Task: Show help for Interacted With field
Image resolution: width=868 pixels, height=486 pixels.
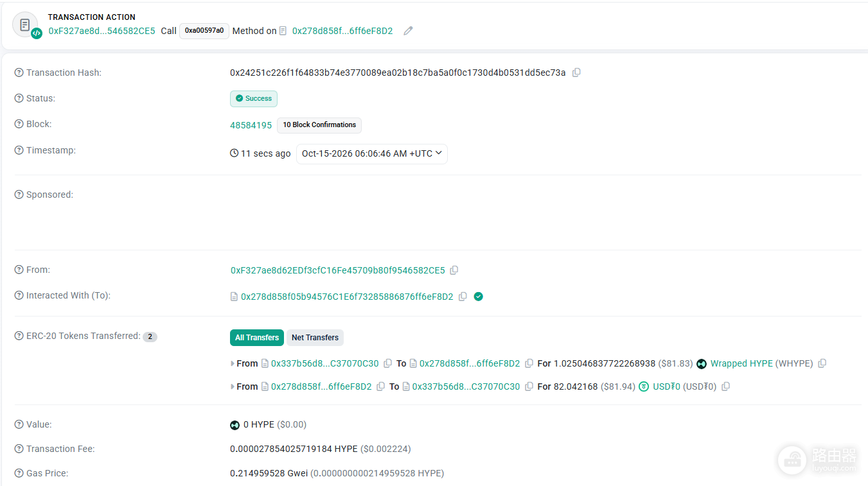Action: coord(19,295)
